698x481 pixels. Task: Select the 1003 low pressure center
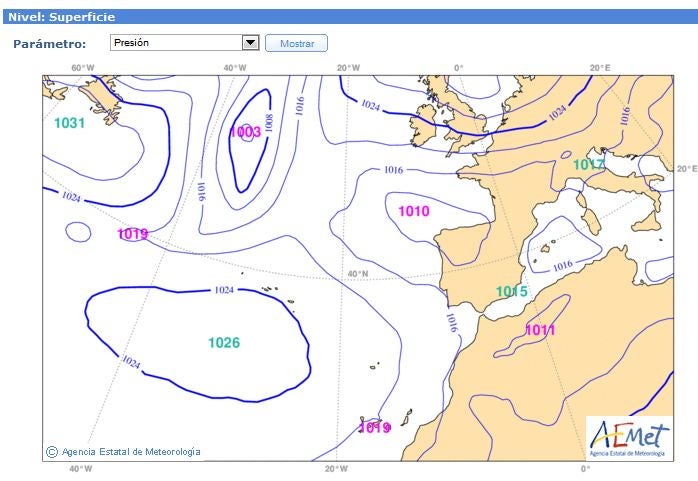tap(245, 132)
